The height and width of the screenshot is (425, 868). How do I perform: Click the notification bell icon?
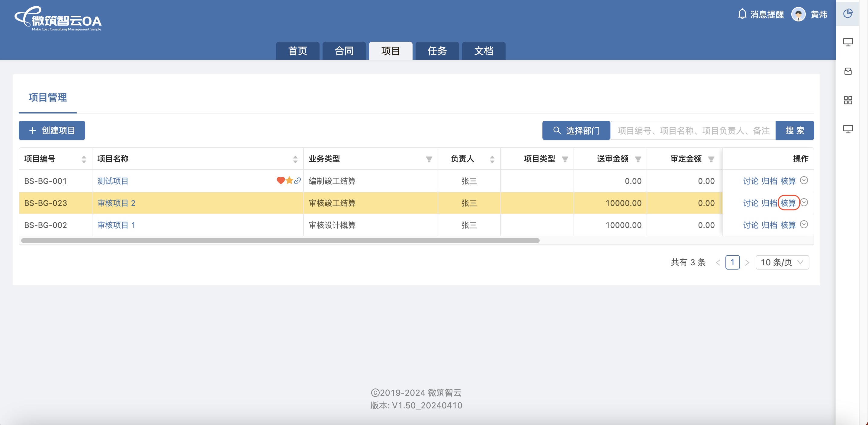(742, 14)
